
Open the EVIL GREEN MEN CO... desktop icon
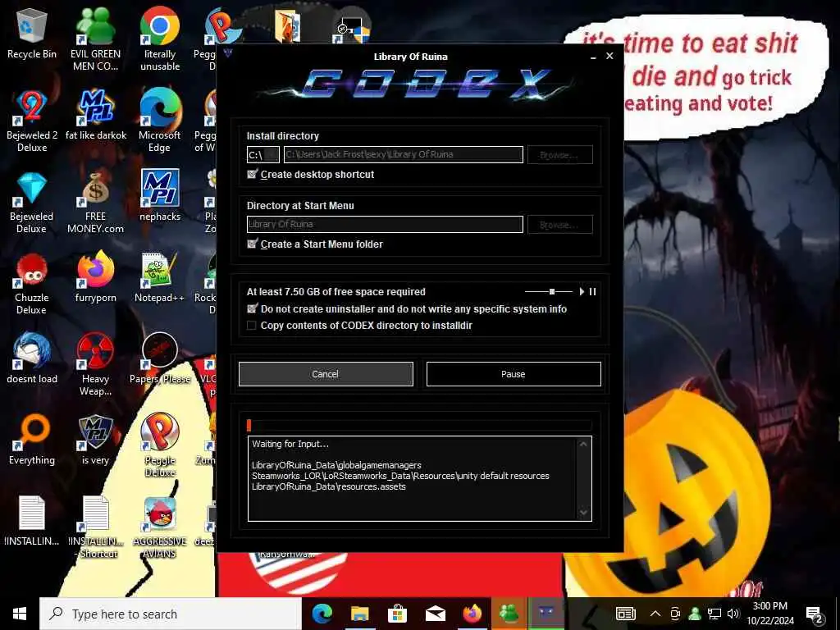point(95,39)
